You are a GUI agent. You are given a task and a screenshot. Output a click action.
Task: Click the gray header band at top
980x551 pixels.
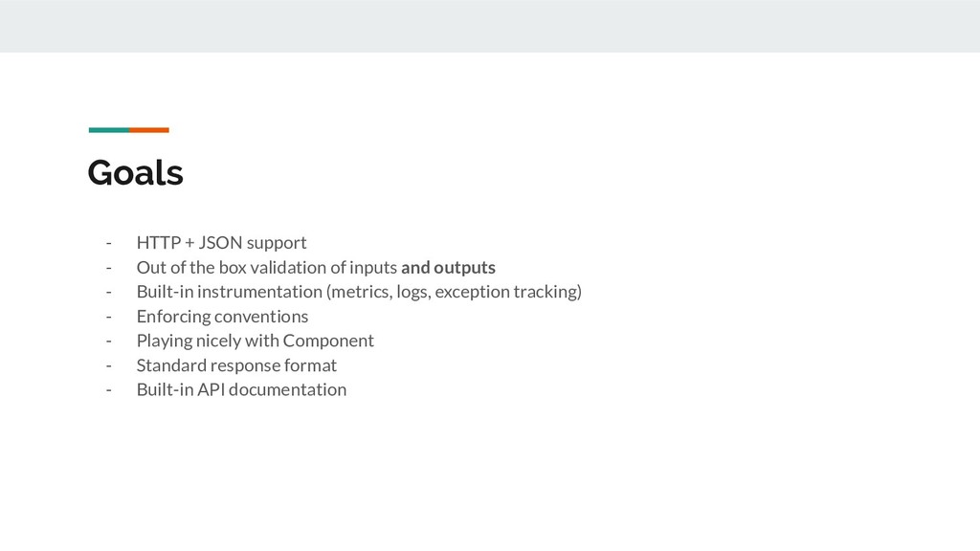[x=490, y=26]
